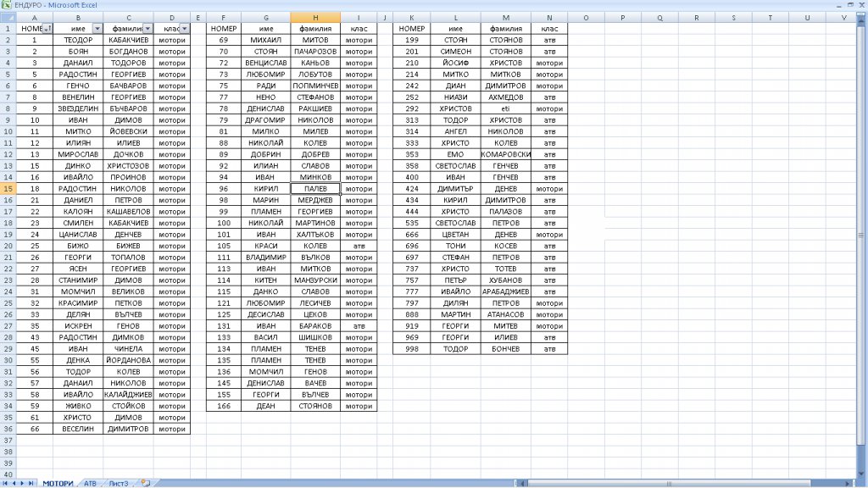Click the Select All corner box of the sheet
The width and height of the screenshot is (868, 488).
coord(8,18)
